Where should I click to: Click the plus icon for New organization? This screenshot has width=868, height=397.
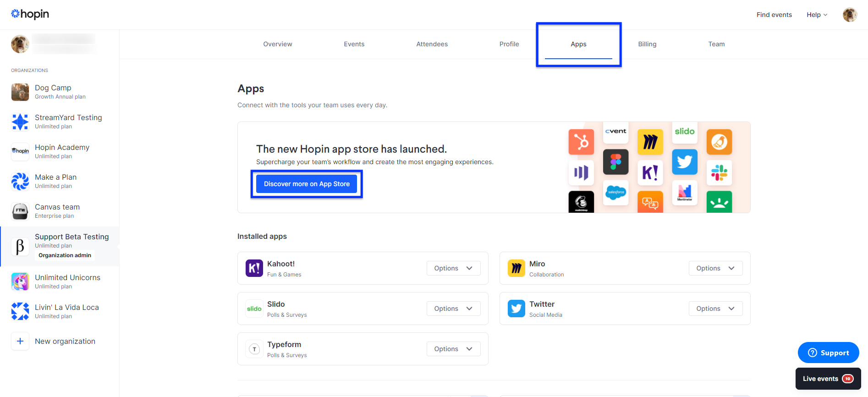(x=20, y=341)
